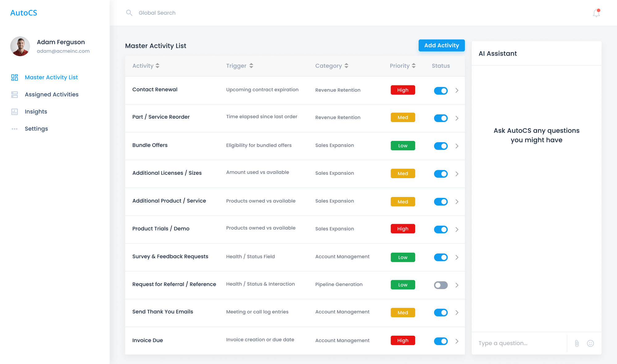The width and height of the screenshot is (617, 364).
Task: Click the Settings three-dots icon
Action: point(14,129)
